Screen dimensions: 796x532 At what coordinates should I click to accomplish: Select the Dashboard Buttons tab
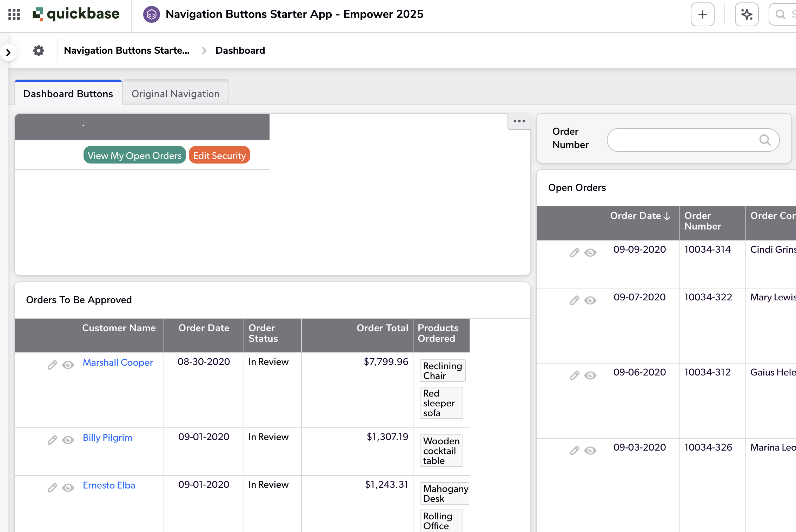tap(68, 93)
